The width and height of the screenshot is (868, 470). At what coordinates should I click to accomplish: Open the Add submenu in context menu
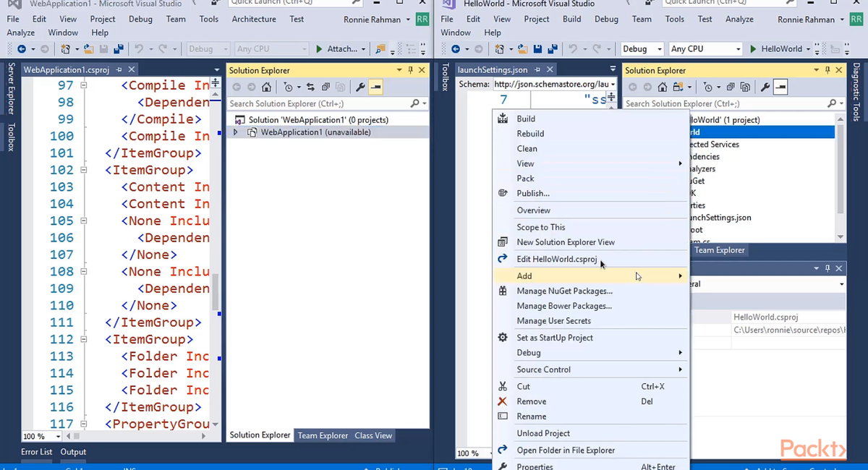coord(589,275)
